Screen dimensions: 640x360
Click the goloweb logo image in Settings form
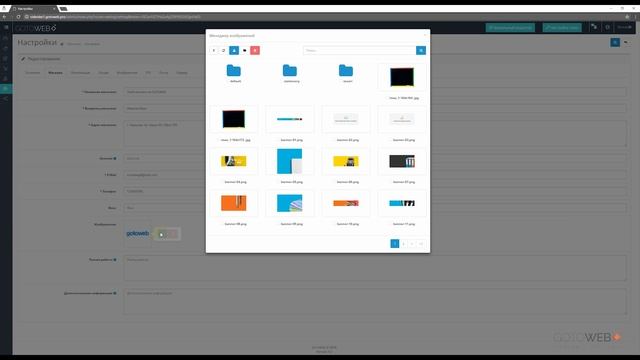coord(138,233)
